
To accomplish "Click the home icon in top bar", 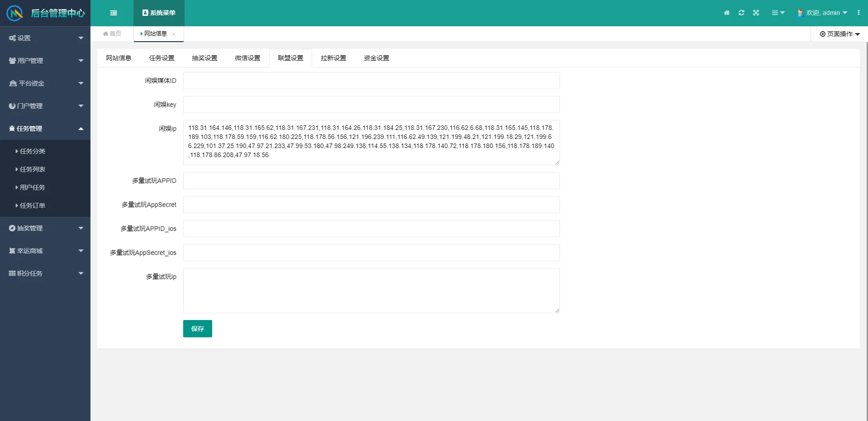I will pos(726,13).
